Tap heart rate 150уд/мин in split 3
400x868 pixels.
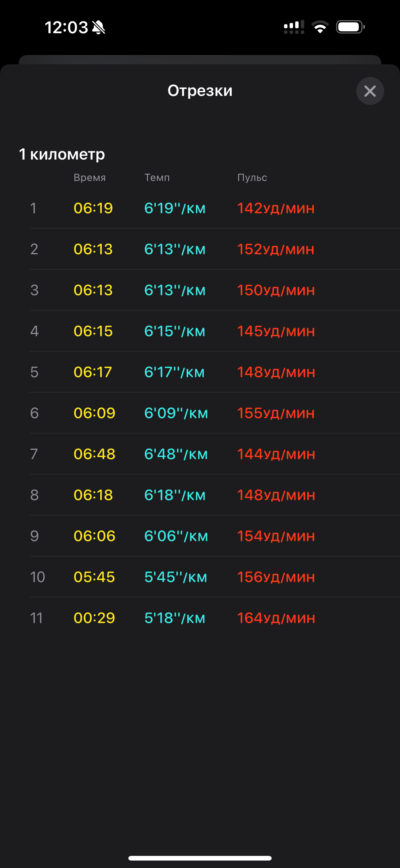coord(276,290)
